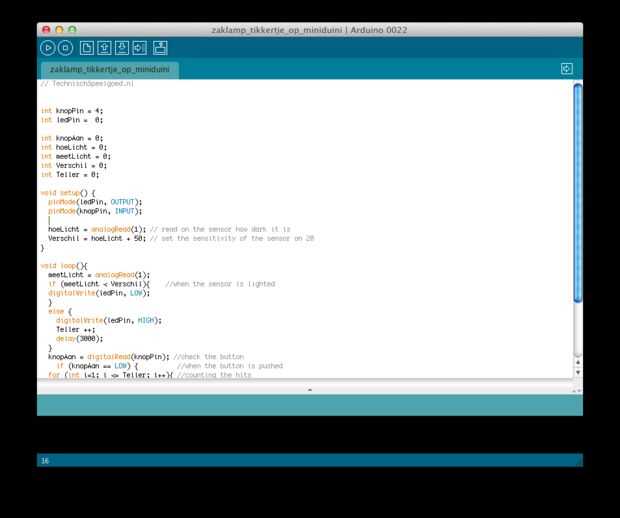Open a sketch with the Open icon

point(104,48)
